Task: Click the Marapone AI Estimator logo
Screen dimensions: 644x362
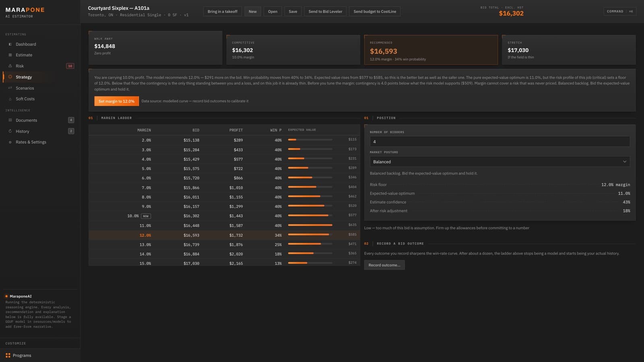Action: [x=25, y=12]
